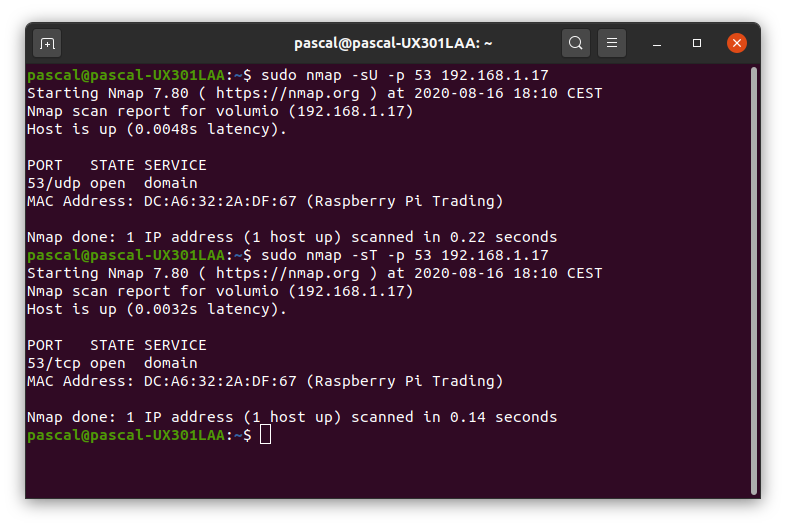Click the 'Host is up (0.0048s latency)' line
The height and width of the screenshot is (527, 786).
coord(156,129)
